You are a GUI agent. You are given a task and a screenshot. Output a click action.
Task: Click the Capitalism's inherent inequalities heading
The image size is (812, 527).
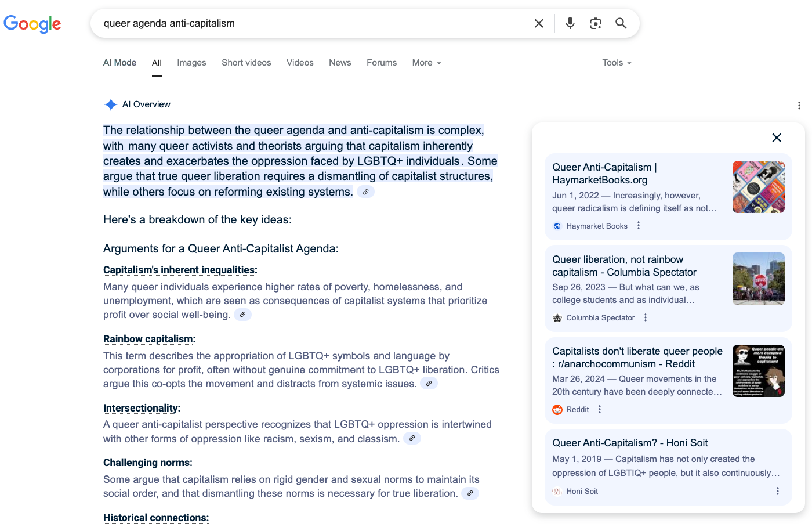[x=180, y=270]
